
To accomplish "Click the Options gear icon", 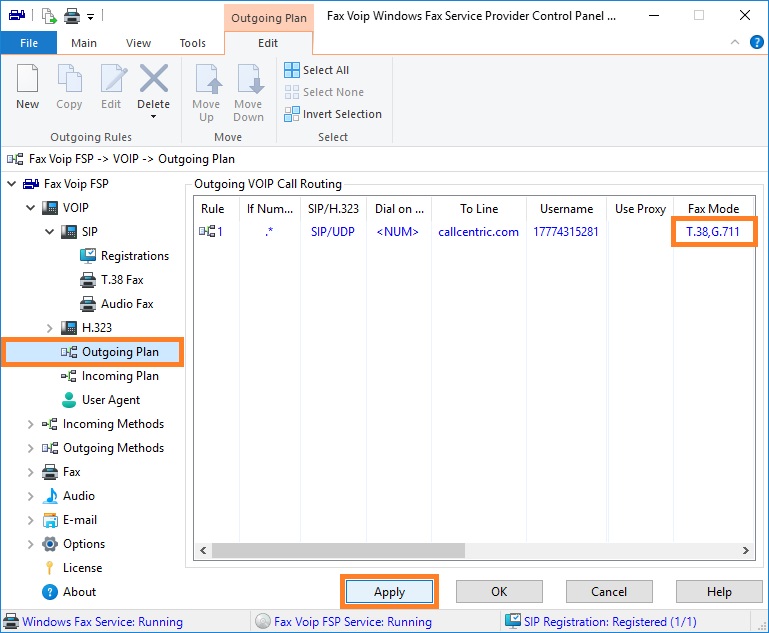I will pos(50,544).
